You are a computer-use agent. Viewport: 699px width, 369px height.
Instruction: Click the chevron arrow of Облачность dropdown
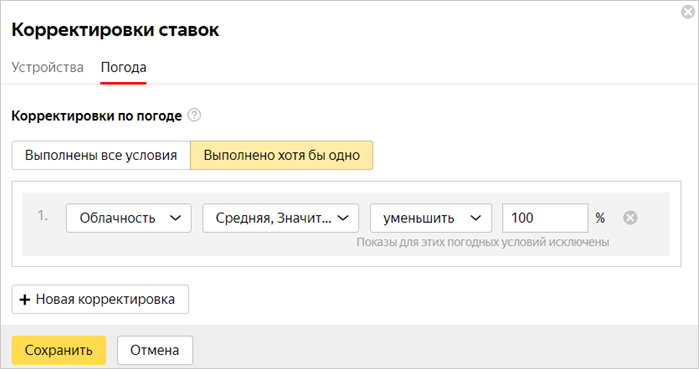[175, 218]
